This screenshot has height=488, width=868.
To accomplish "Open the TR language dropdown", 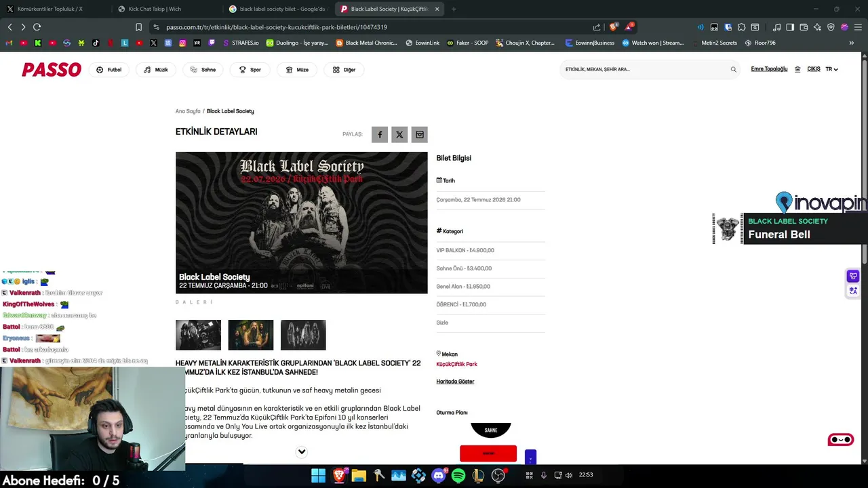I will pyautogui.click(x=831, y=69).
